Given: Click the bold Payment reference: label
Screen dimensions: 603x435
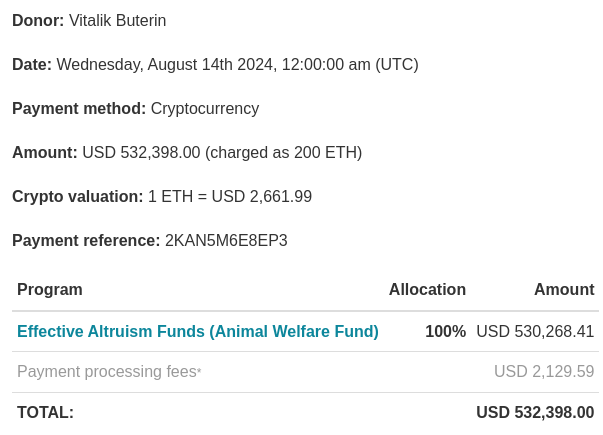Looking at the screenshot, I should point(86,241).
